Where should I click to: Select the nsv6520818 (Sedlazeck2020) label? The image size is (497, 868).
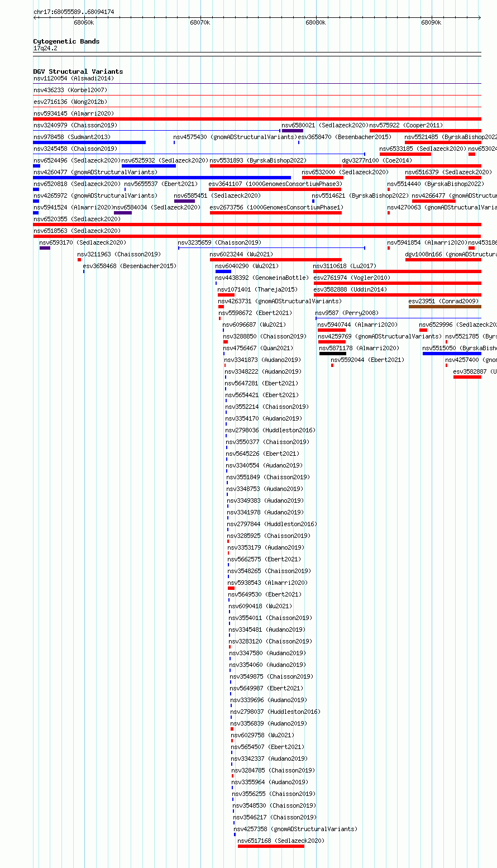click(77, 184)
